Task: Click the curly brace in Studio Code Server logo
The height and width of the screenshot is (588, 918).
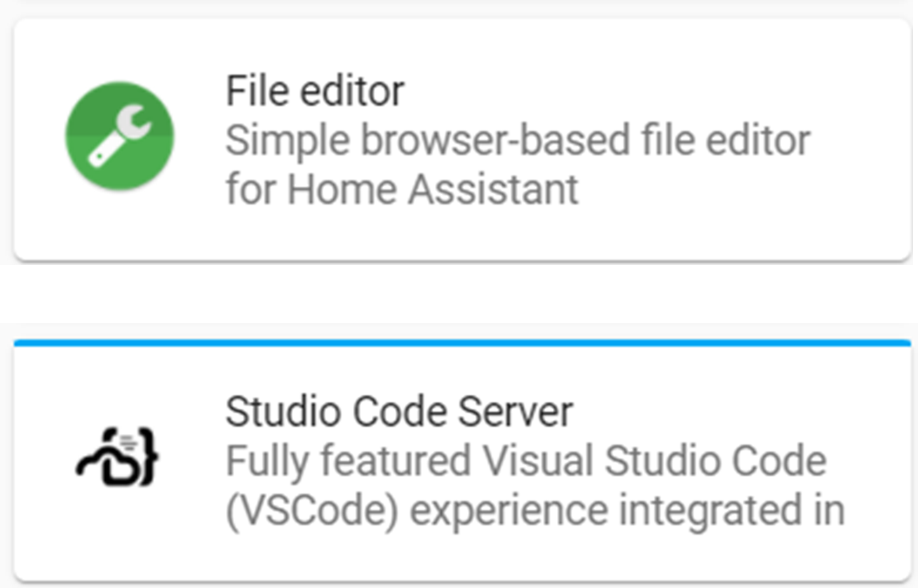Action: 148,459
